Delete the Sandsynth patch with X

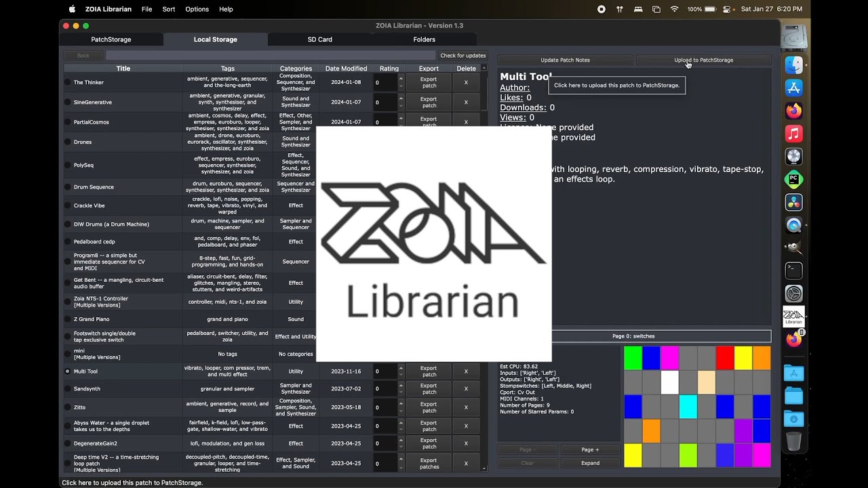pyautogui.click(x=466, y=389)
